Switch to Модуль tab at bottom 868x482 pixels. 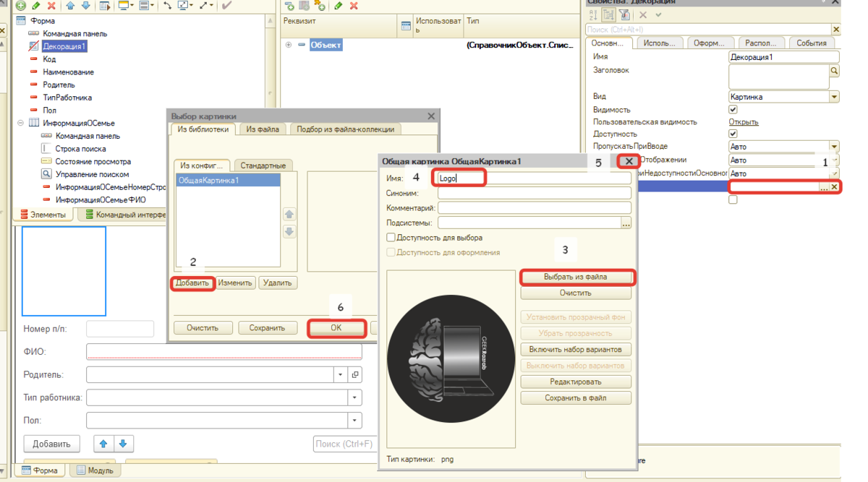pyautogui.click(x=94, y=470)
